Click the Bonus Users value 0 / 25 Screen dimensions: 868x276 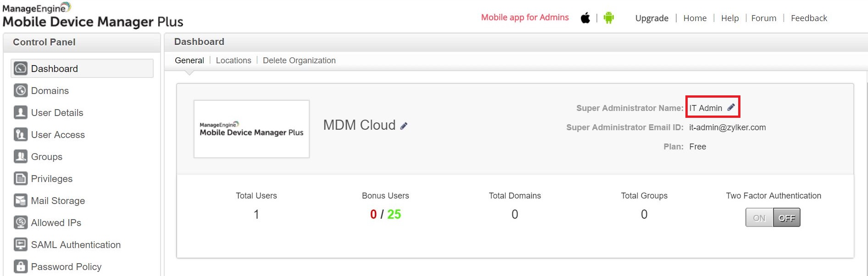pyautogui.click(x=385, y=214)
